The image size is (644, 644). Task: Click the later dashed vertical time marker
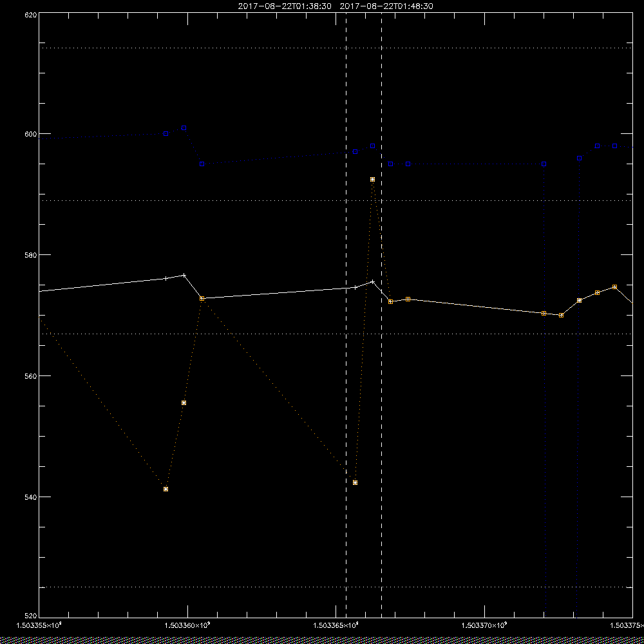[x=381, y=314]
